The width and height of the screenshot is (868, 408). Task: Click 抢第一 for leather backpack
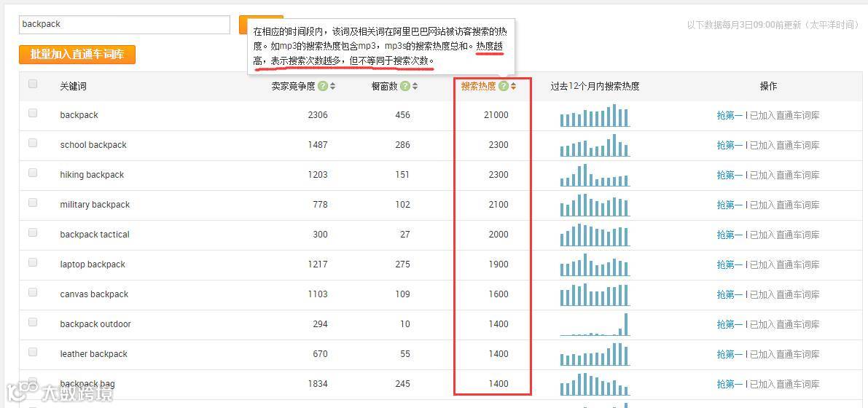(x=730, y=354)
